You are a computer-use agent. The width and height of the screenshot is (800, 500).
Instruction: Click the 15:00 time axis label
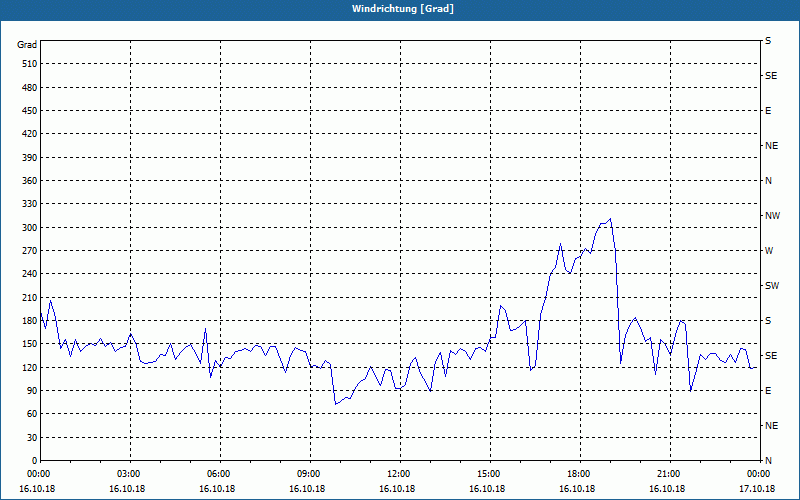click(x=490, y=474)
